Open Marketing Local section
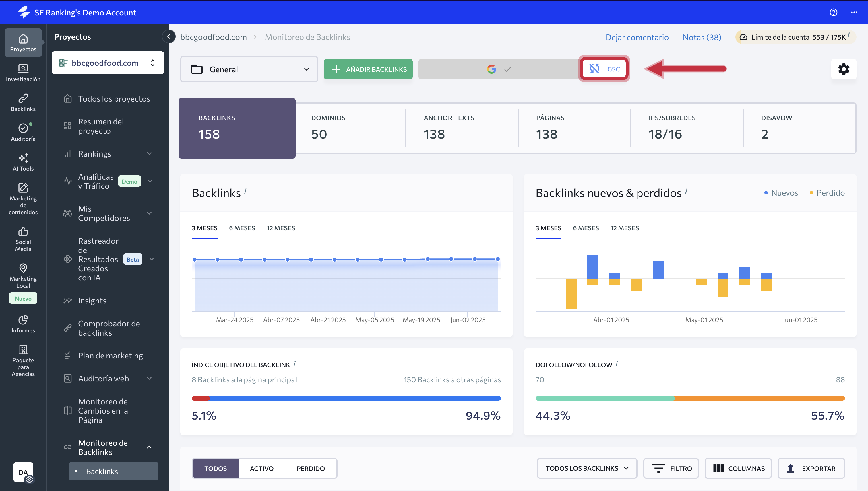868x491 pixels. tap(23, 276)
